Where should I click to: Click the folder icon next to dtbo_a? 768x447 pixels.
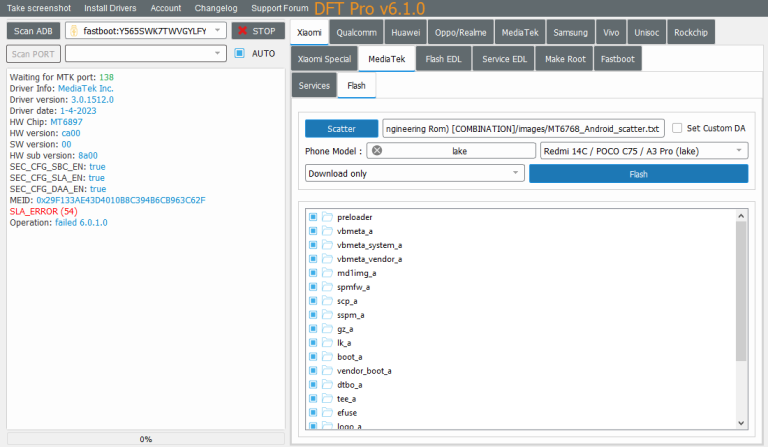pos(327,384)
